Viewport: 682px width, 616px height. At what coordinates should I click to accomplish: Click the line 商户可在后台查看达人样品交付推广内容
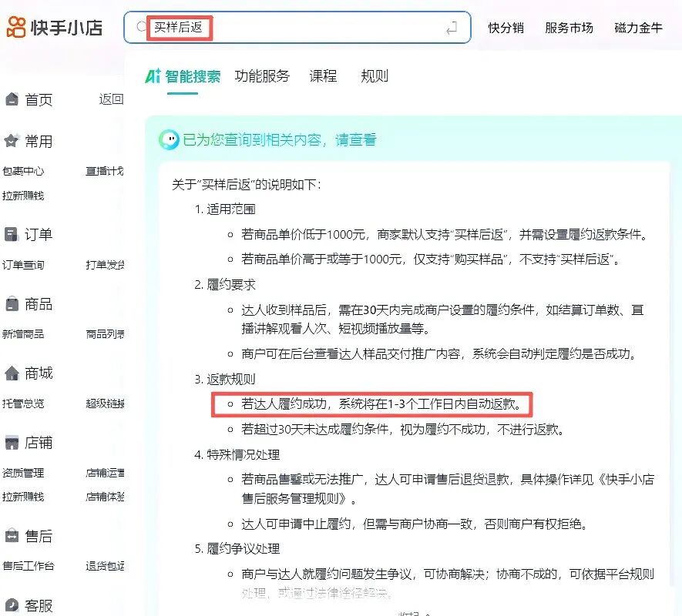[440, 354]
